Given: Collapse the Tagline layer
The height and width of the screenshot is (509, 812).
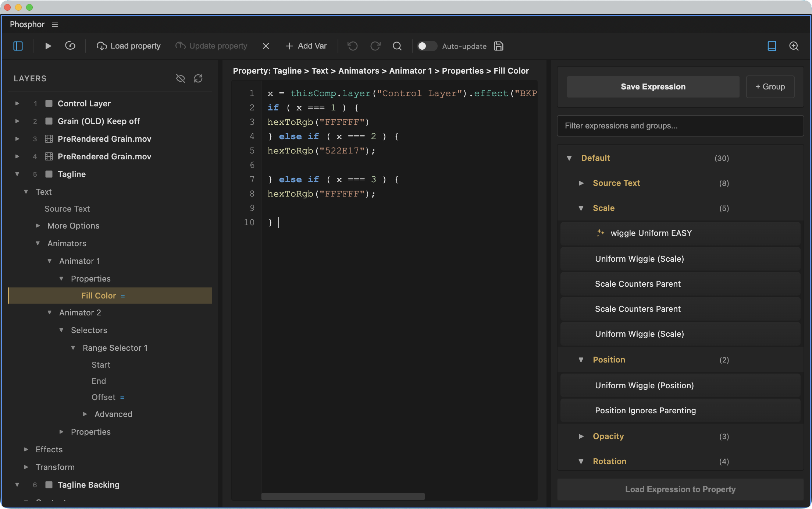Looking at the screenshot, I should click(x=17, y=174).
